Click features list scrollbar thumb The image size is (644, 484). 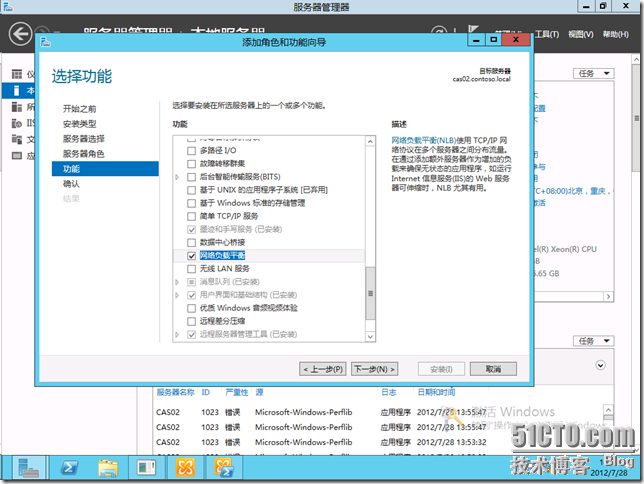click(370, 294)
